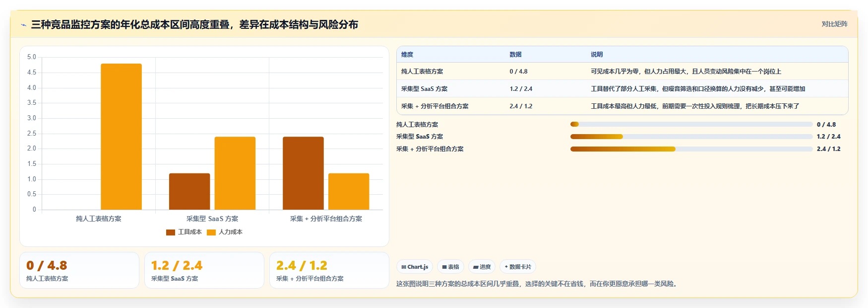Click table data cell 2.4 / 1.2
Viewport: 868px width, 308px height.
(521, 106)
